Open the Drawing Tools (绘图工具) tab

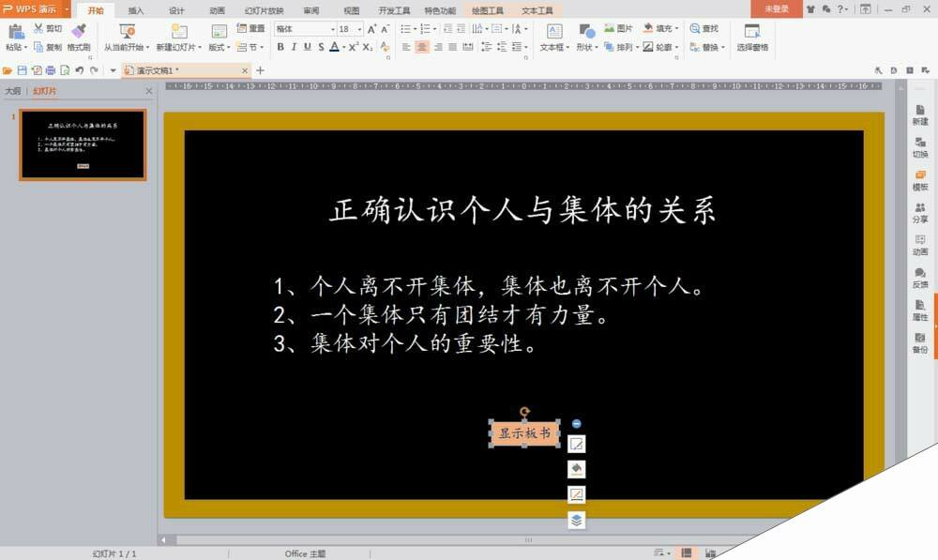point(488,10)
